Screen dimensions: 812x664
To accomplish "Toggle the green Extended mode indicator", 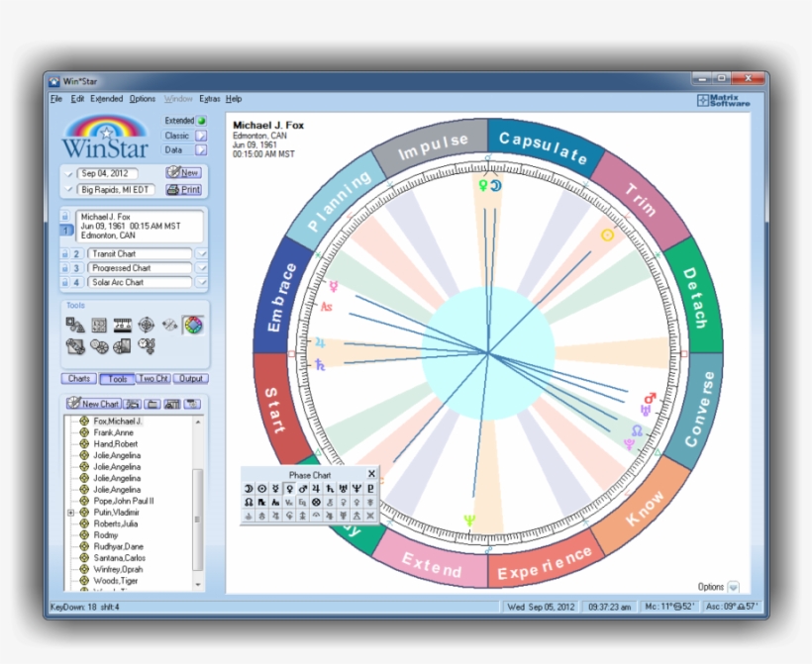I will tap(201, 122).
